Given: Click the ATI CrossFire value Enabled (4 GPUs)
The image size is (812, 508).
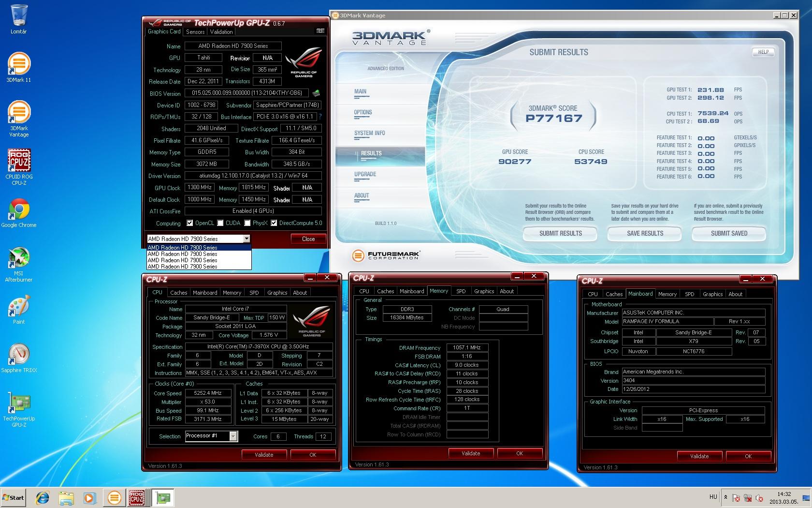Looking at the screenshot, I should 253,211.
